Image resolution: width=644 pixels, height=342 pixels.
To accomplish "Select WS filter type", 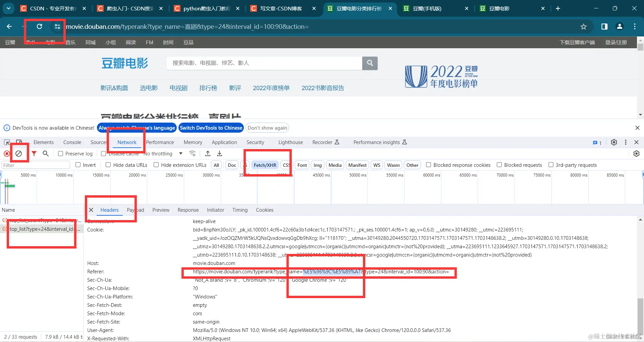I will 377,165.
